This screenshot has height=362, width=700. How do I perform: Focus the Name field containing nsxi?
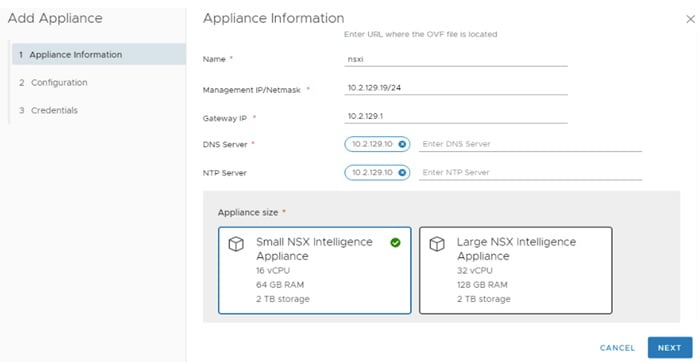click(x=456, y=59)
